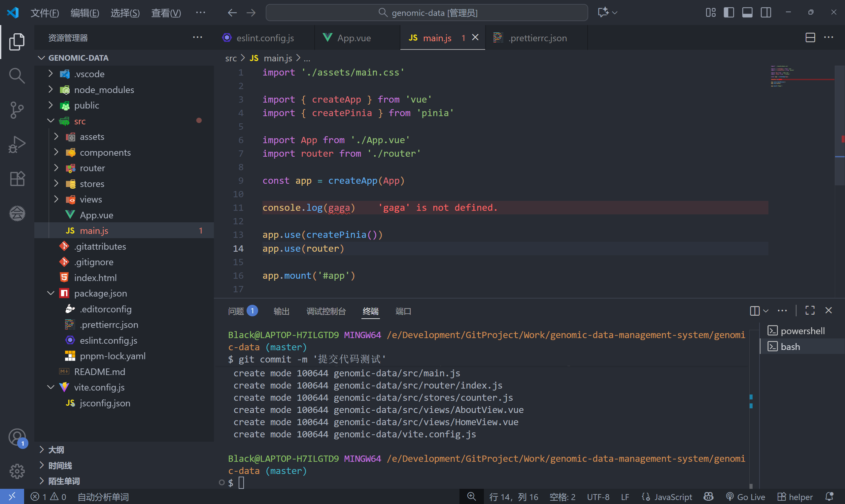Click the Manage gear icon

point(17,471)
